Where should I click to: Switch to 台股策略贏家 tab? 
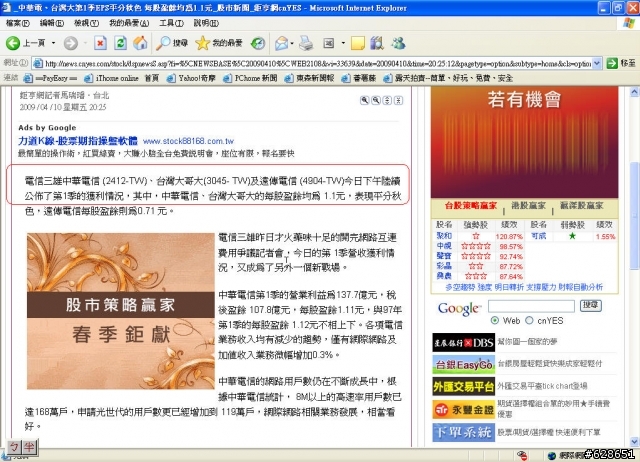[x=470, y=206]
